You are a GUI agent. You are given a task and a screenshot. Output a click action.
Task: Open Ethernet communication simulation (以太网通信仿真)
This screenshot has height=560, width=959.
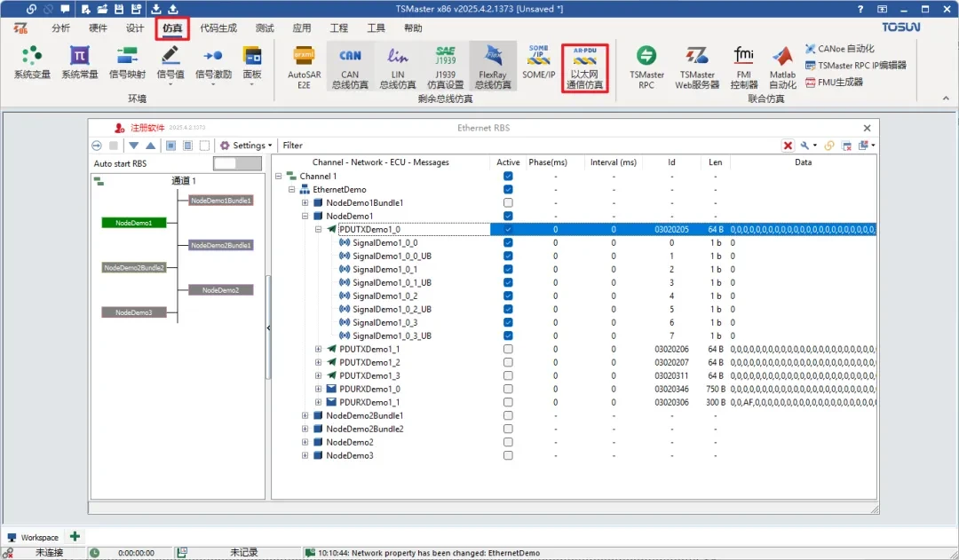click(584, 67)
